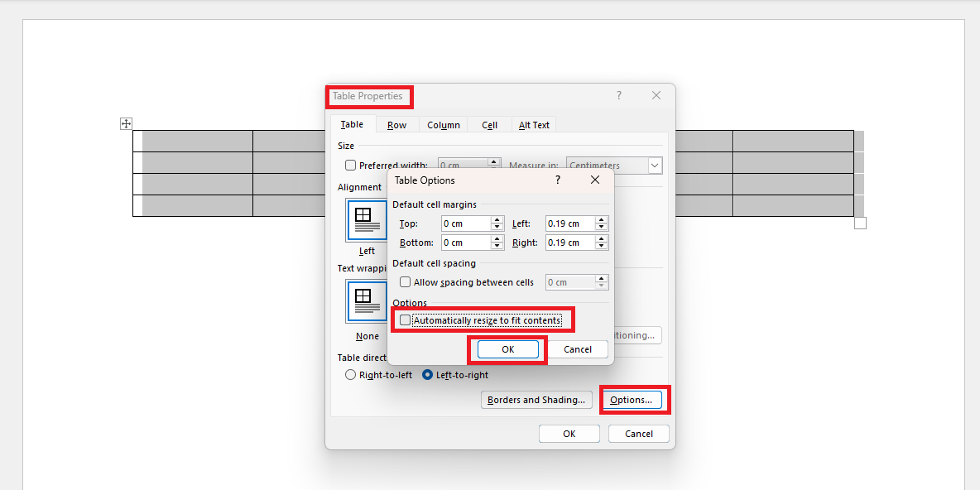Check Allow spacing between cells

tap(405, 282)
